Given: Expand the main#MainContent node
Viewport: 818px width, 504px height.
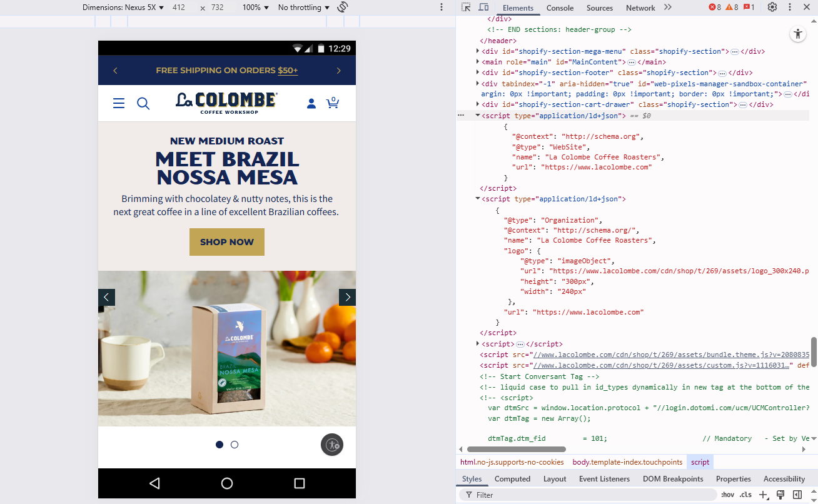Looking at the screenshot, I should [x=478, y=62].
